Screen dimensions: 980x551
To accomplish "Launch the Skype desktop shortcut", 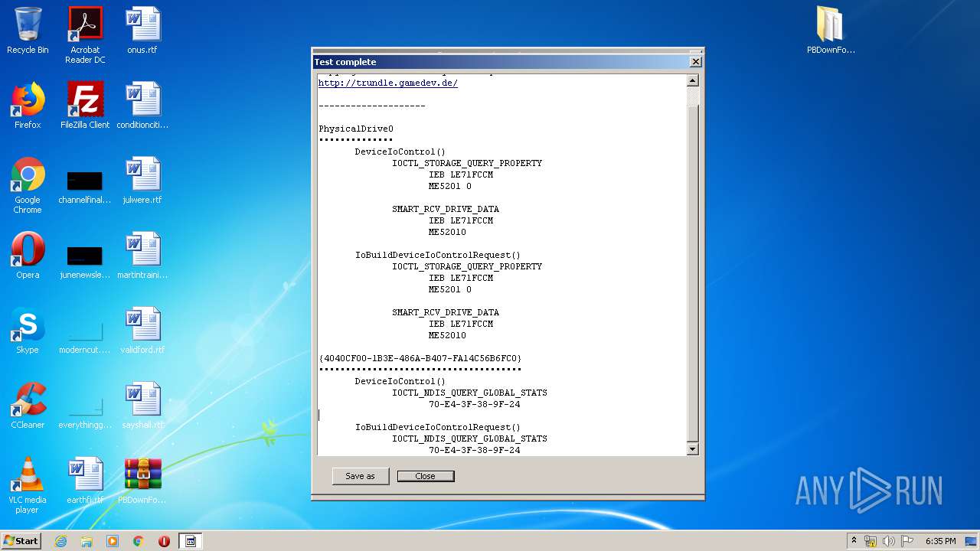I will (x=28, y=331).
